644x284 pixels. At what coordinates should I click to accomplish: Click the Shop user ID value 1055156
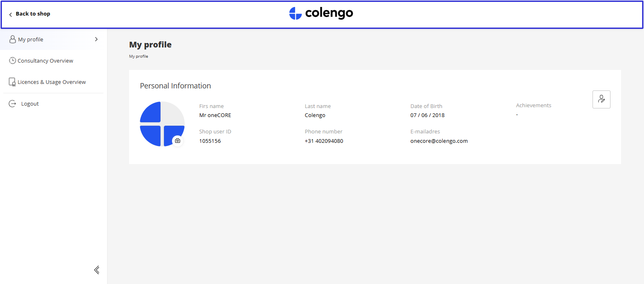[x=210, y=141]
